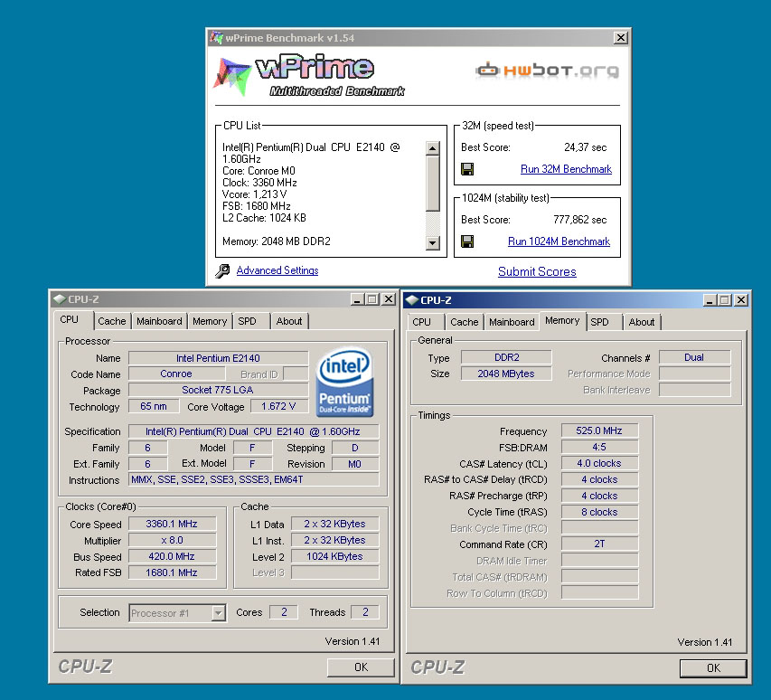The width and height of the screenshot is (771, 700).
Task: Switch to Cache tab in left CPU-Z
Action: click(x=111, y=321)
